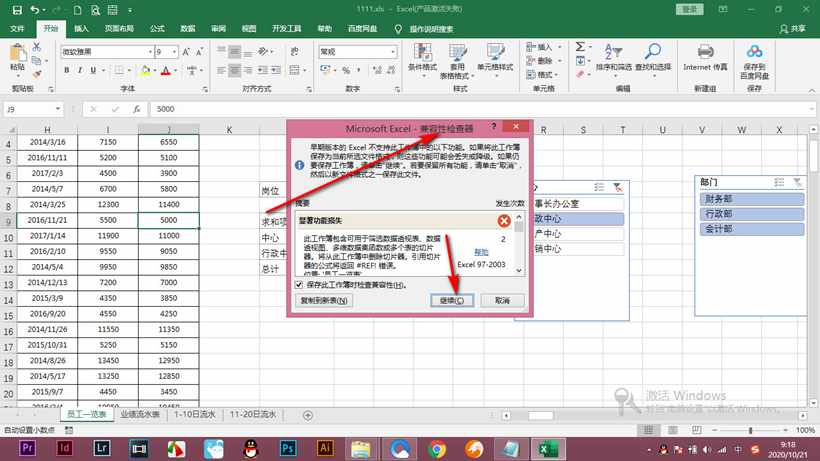Open Find and Select magnifier (查找和选择)

coord(653,59)
